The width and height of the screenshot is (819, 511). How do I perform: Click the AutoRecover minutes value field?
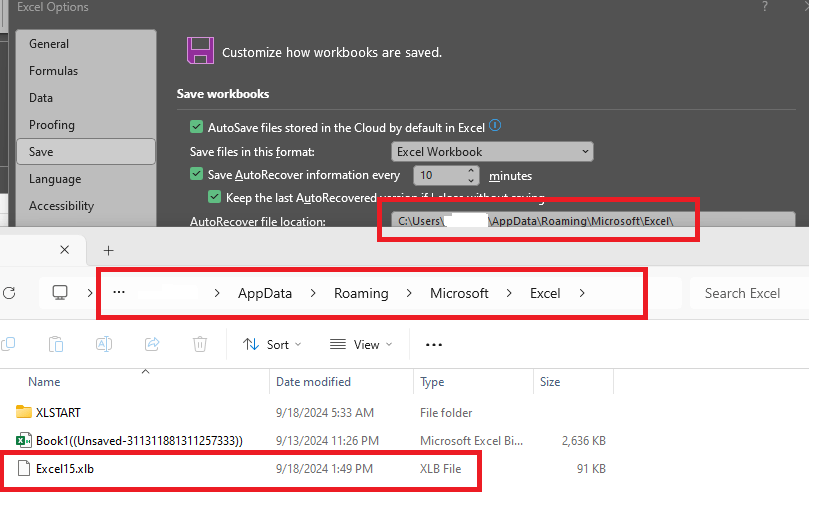440,176
